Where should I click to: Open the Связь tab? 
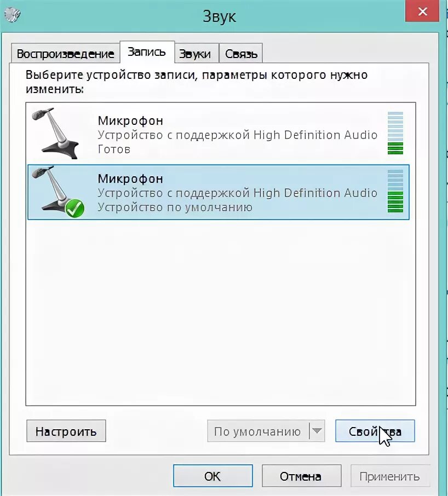(241, 54)
